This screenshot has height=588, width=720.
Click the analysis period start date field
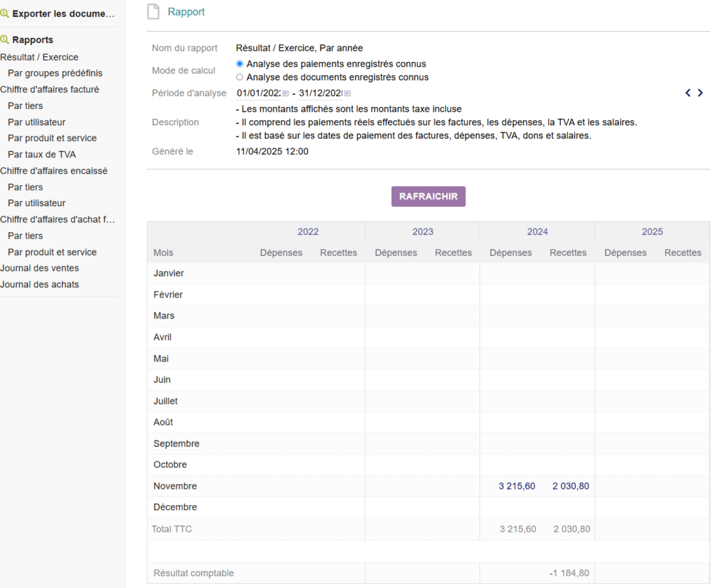pos(258,93)
